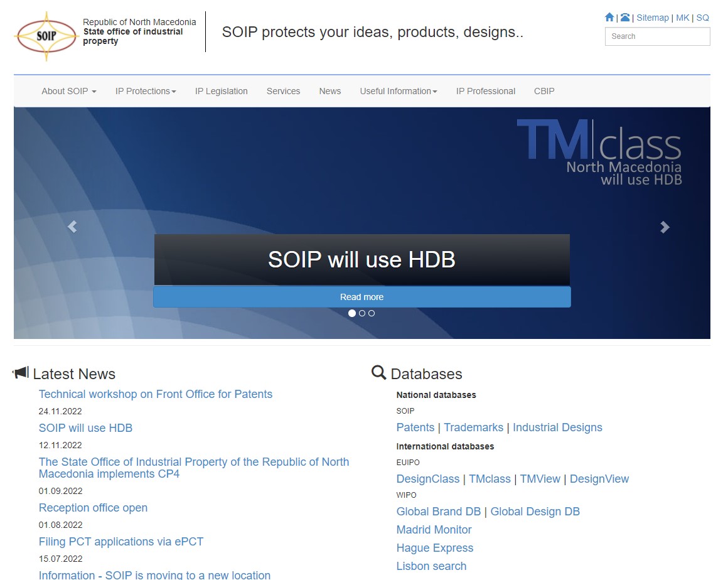
Task: Click the EUIPO label
Action: click(x=408, y=463)
